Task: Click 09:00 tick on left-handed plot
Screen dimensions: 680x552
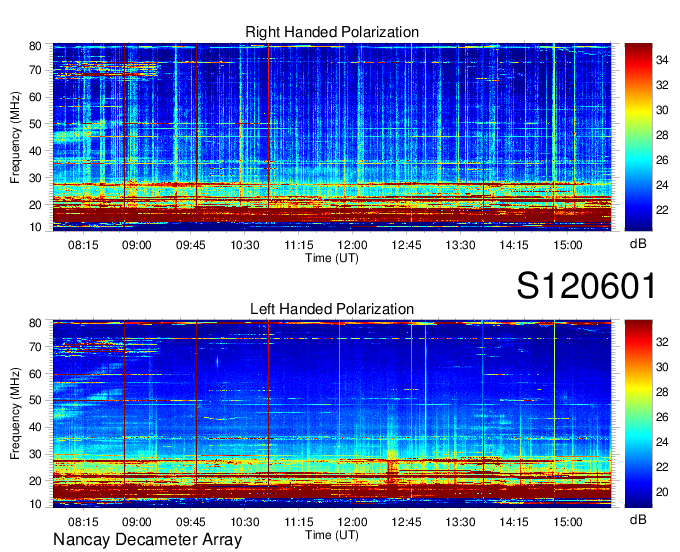Action: coord(137,522)
